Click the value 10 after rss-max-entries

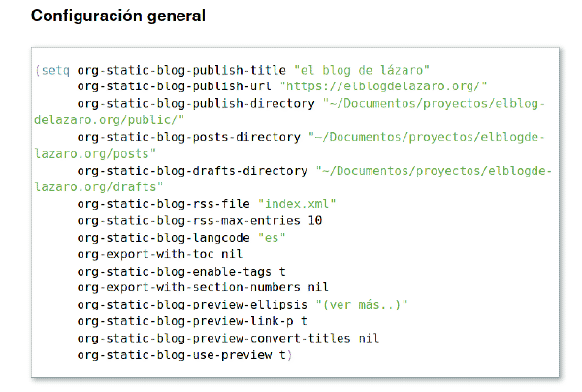[315, 221]
